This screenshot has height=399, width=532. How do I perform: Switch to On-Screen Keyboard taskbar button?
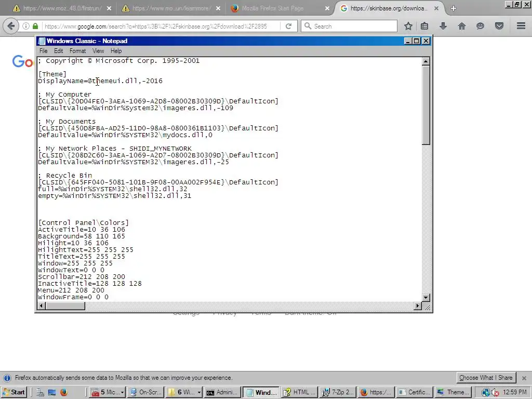tap(145, 392)
